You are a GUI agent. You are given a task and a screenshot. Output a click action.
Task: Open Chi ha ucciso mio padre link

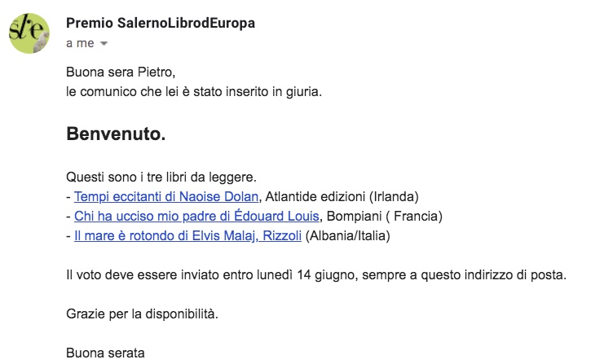point(196,216)
